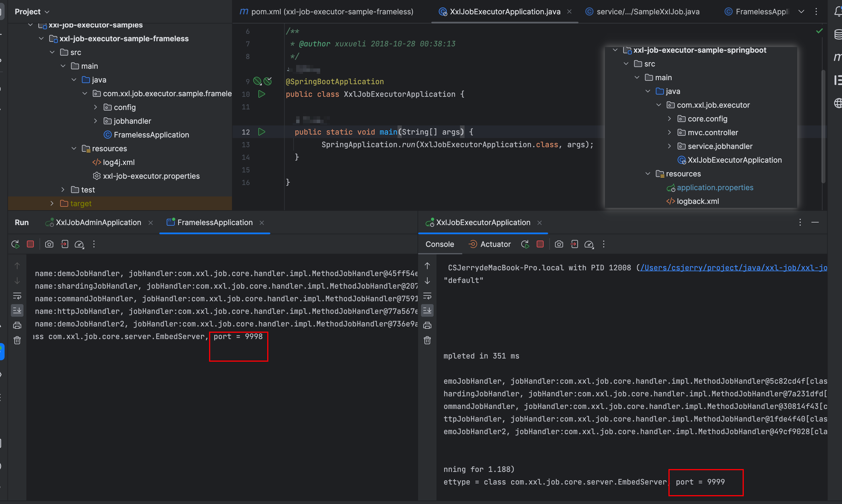Take thread dump camera icon, right console
Screen dimensions: 842x504
click(x=559, y=244)
